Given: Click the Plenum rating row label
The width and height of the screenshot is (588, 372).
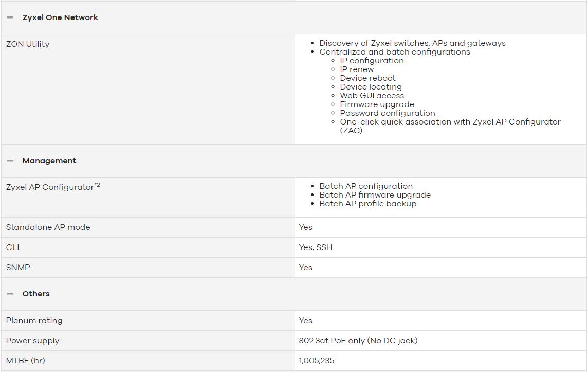Looking at the screenshot, I should pyautogui.click(x=34, y=321).
